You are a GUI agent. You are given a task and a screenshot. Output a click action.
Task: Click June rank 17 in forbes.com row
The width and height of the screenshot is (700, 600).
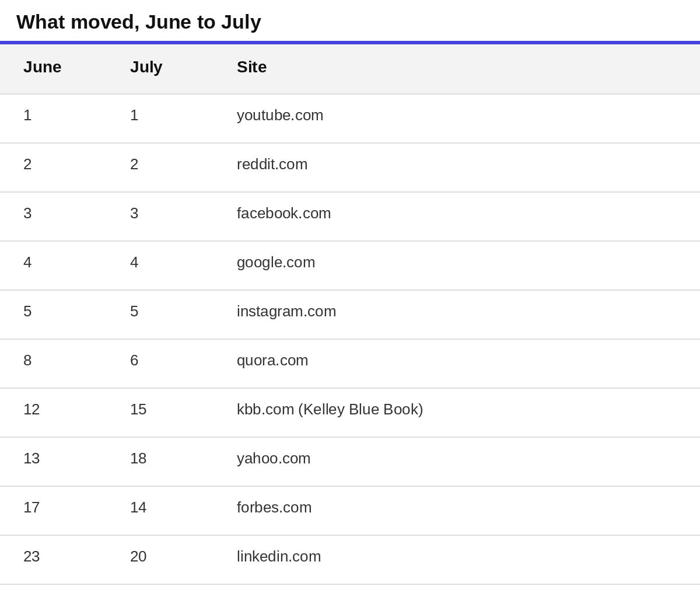tap(32, 508)
